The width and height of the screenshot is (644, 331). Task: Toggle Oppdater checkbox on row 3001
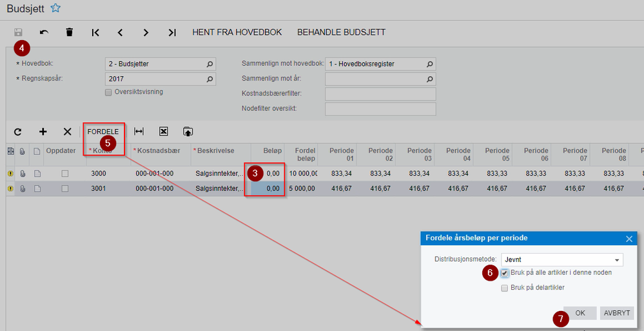[x=65, y=189]
